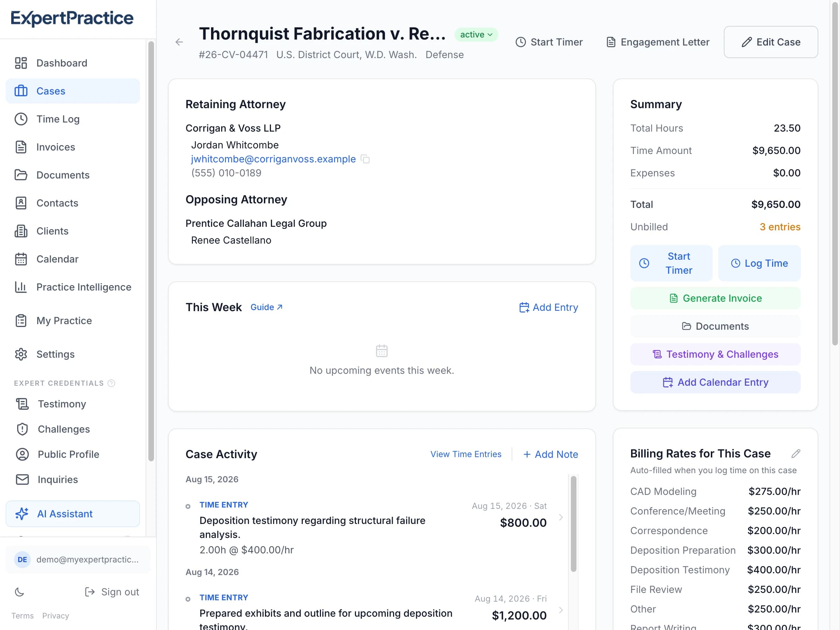Viewport: 840px width, 630px height.
Task: Open Documents from the sidebar
Action: (x=73, y=175)
